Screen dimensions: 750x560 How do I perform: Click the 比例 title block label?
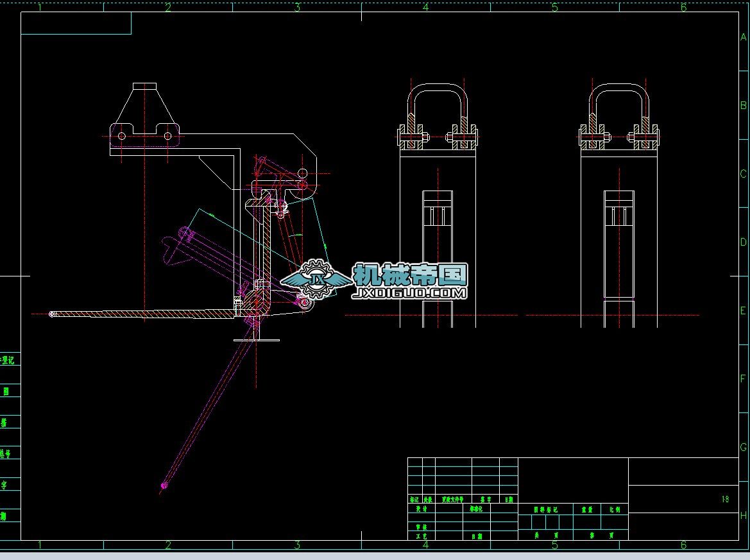pyautogui.click(x=615, y=509)
